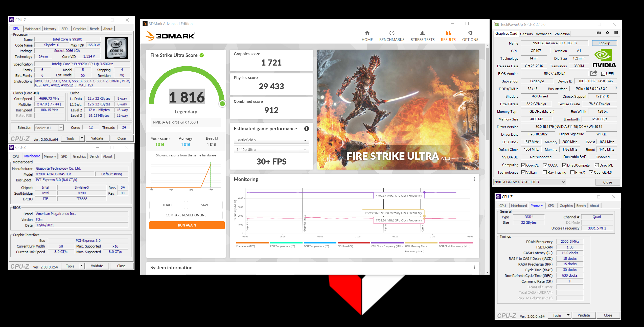This screenshot has height=327, width=644.
Task: Click the RUN AGAIN button in 3DMark
Action: pos(187,225)
